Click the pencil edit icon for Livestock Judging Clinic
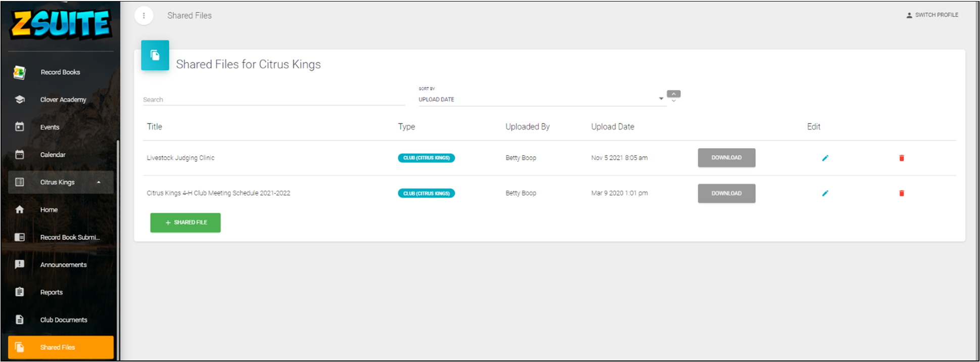The image size is (980, 362). [x=825, y=158]
